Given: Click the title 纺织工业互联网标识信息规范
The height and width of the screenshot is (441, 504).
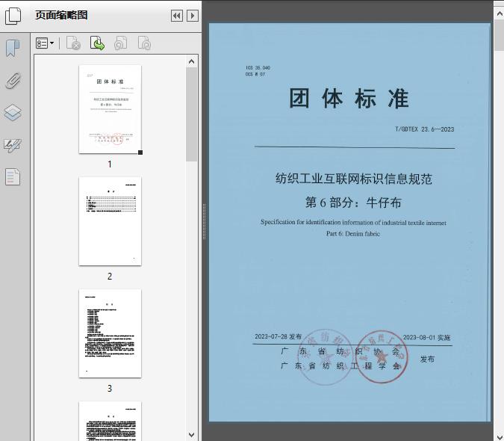Looking at the screenshot, I should pyautogui.click(x=354, y=179).
